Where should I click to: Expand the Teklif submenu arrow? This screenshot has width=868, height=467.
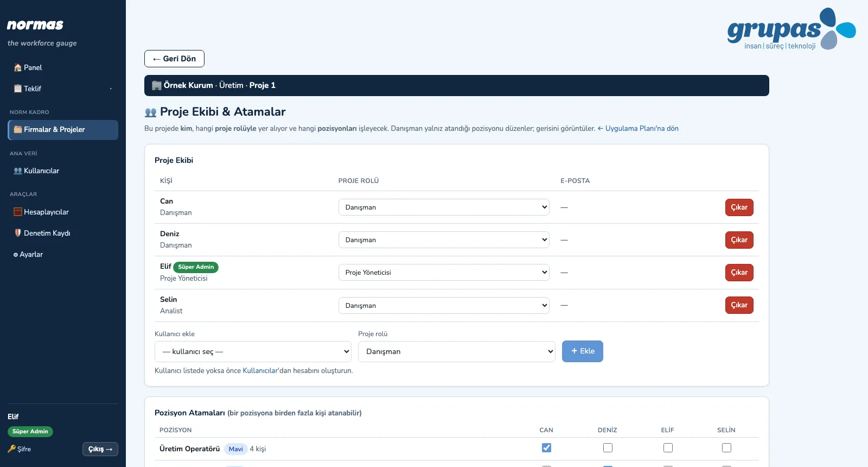(x=111, y=89)
